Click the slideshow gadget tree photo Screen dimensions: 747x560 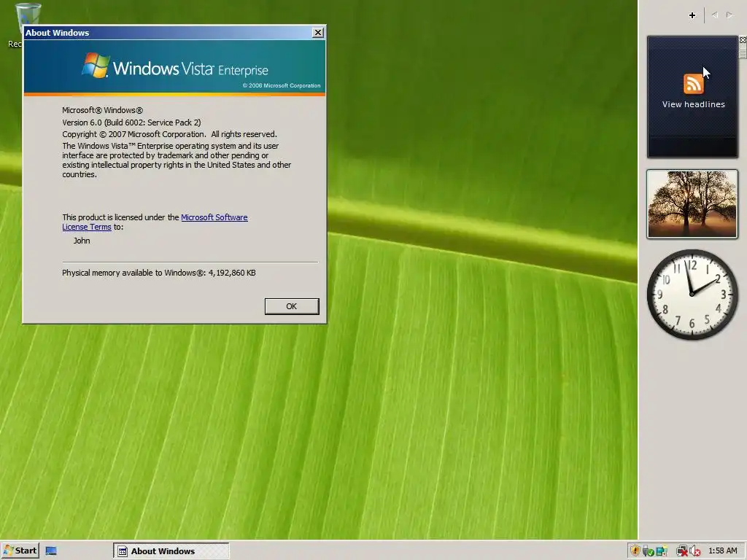click(x=692, y=204)
